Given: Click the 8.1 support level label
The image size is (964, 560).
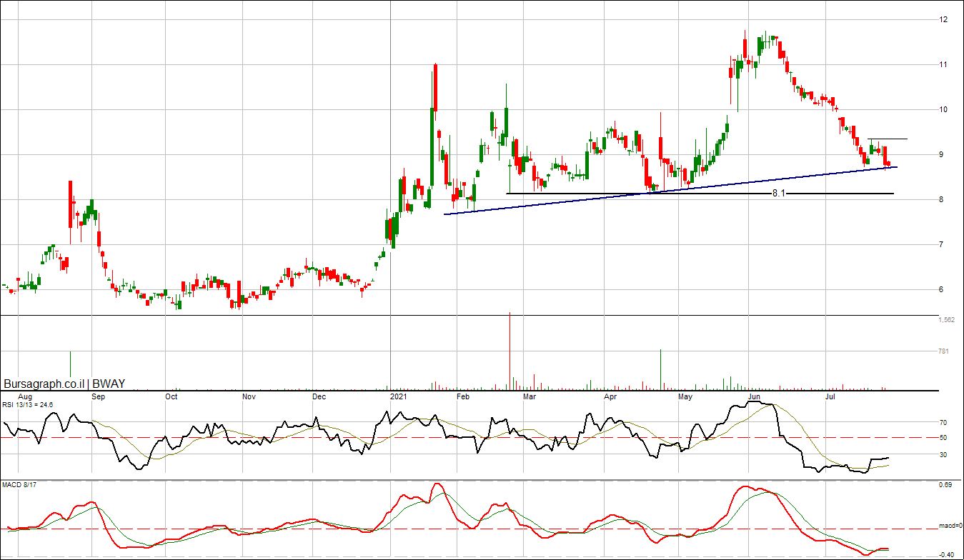Looking at the screenshot, I should [x=779, y=194].
